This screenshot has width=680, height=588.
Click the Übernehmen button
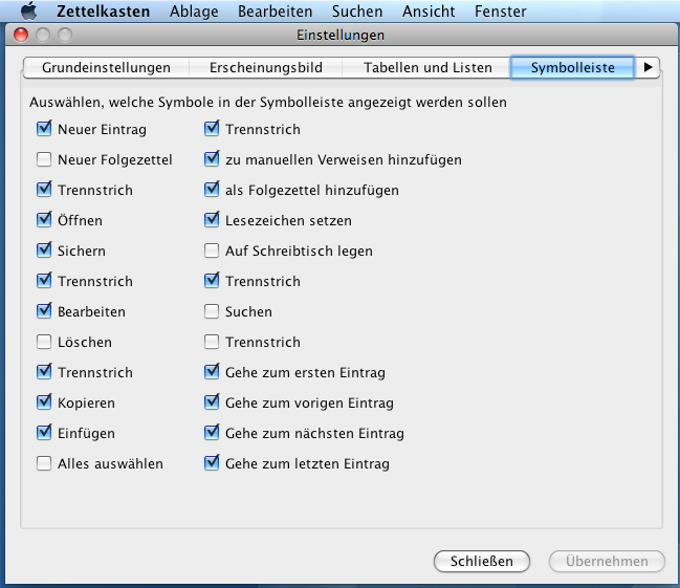(607, 561)
